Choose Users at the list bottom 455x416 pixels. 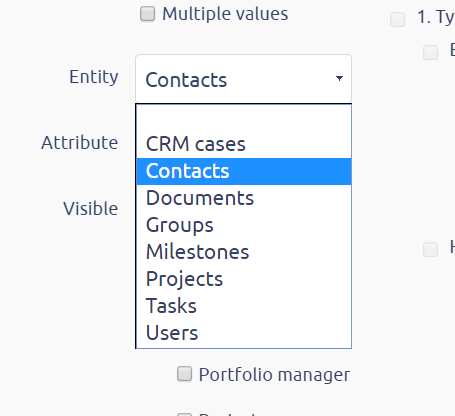tap(244, 333)
